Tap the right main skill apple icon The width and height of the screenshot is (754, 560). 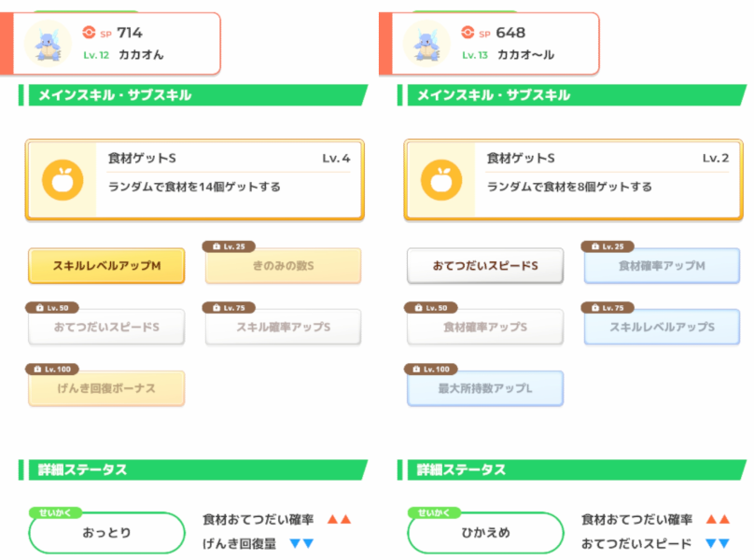pyautogui.click(x=441, y=180)
